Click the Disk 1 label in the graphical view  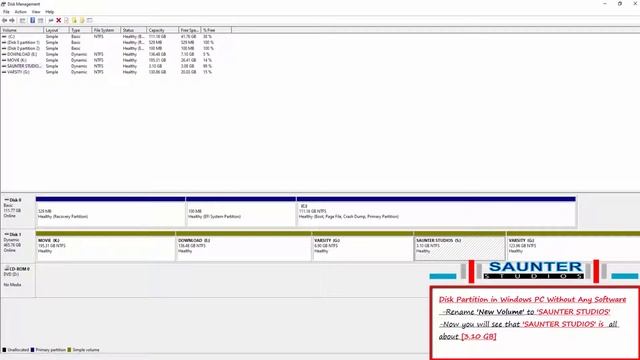(x=15, y=235)
